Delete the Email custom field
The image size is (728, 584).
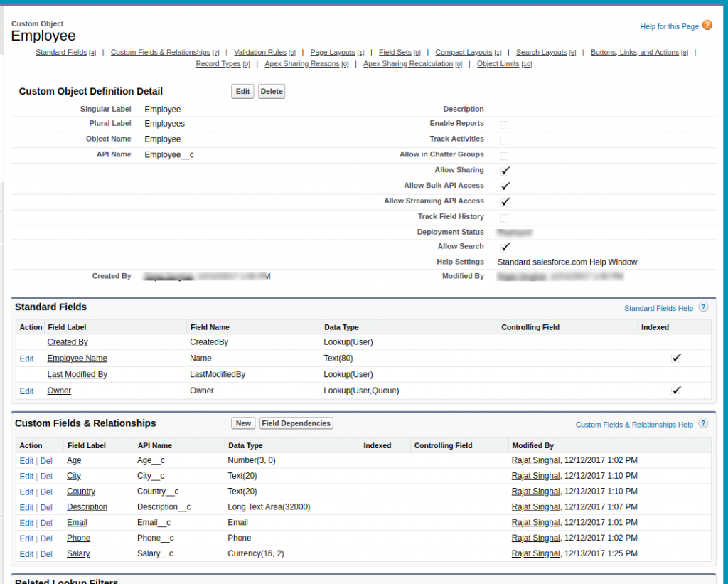pos(46,523)
